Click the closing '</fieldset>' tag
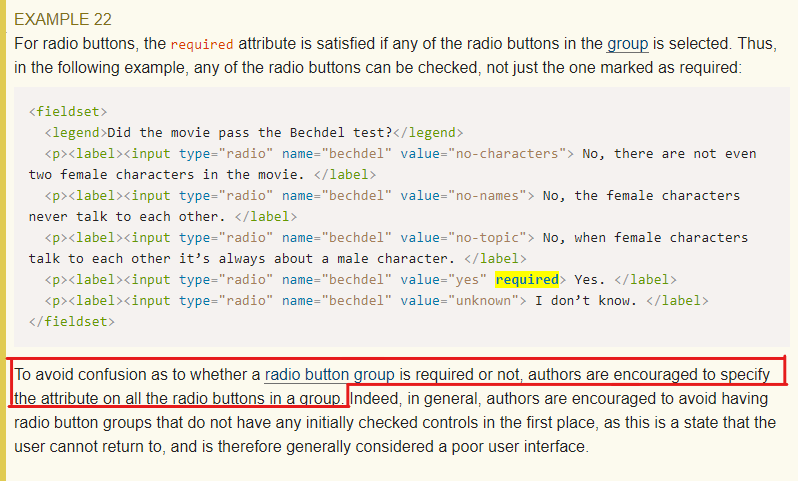This screenshot has width=799, height=481. point(72,322)
